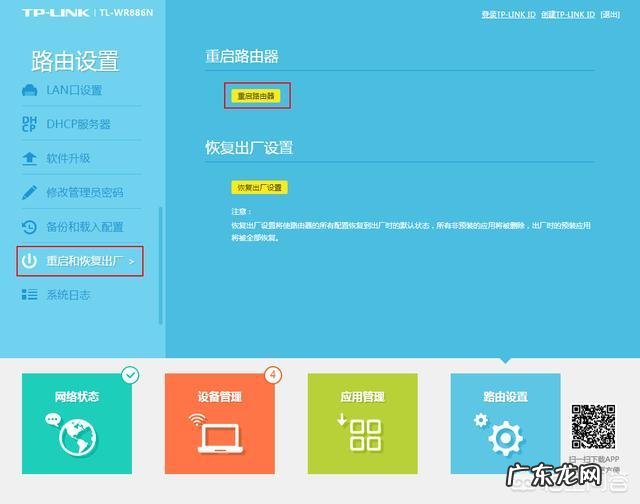Screen dimensions: 640x504
Task: Click the factory reset warning paragraph
Action: pyautogui.click(x=411, y=231)
